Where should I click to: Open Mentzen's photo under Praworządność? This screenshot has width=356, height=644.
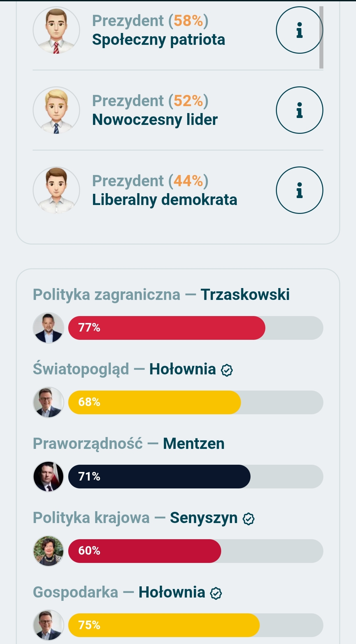48,477
